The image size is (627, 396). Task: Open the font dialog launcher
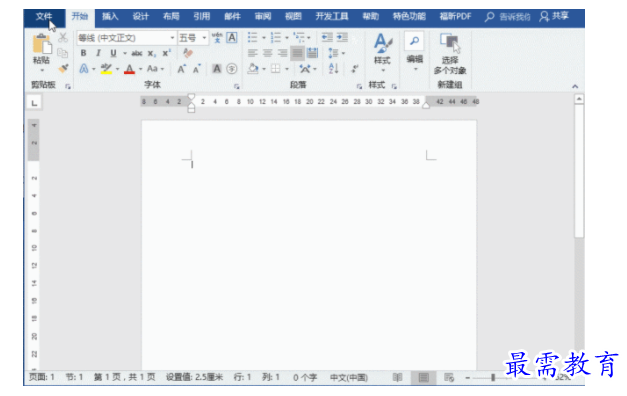pos(237,86)
